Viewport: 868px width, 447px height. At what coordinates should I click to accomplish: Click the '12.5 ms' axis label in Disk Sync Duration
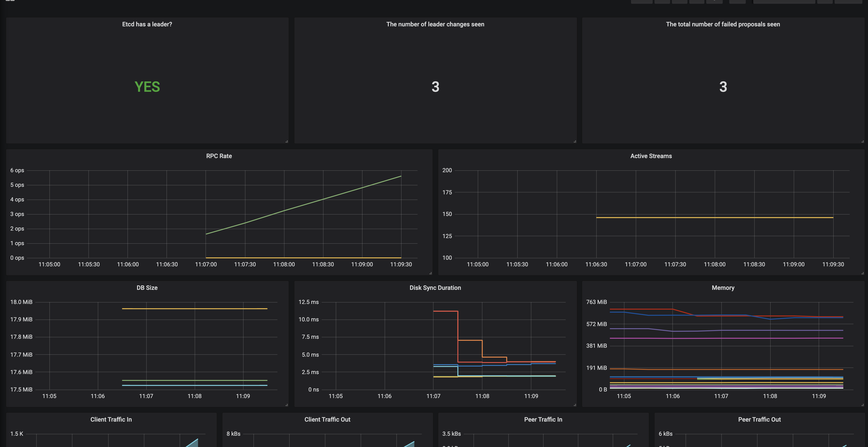309,302
